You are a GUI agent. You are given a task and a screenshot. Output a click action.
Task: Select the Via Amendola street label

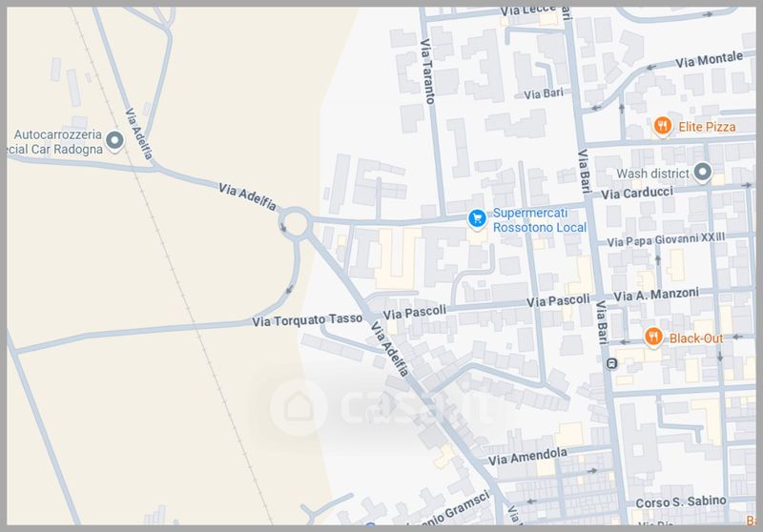pos(527,457)
